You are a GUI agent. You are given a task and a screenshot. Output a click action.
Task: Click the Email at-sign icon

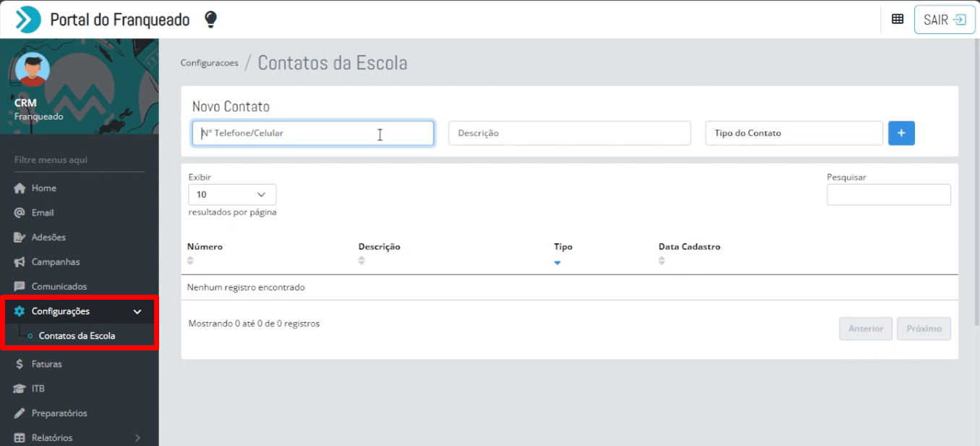click(20, 213)
